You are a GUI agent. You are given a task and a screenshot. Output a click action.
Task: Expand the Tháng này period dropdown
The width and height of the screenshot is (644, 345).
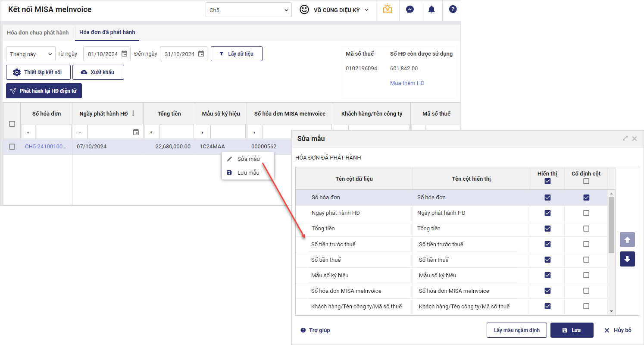[x=31, y=54]
